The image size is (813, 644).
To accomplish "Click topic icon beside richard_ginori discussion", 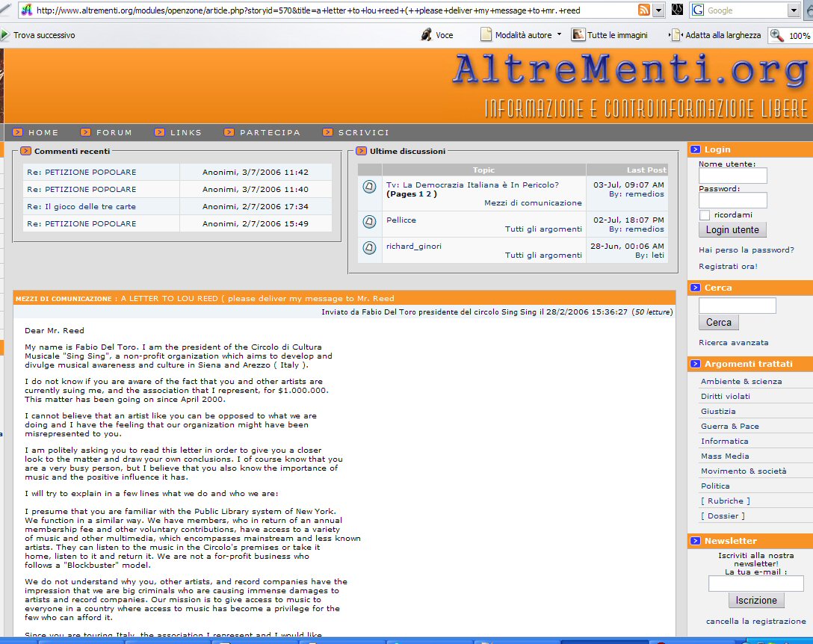I will click(x=369, y=248).
